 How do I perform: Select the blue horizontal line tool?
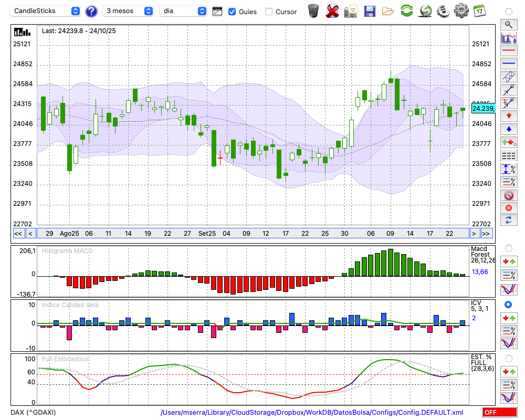pyautogui.click(x=509, y=64)
